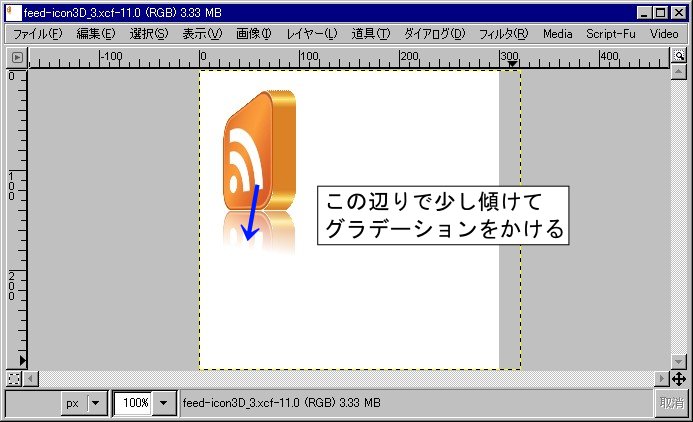Viewport: 693px width, 422px height.
Task: Open the Media menu
Action: click(x=558, y=34)
